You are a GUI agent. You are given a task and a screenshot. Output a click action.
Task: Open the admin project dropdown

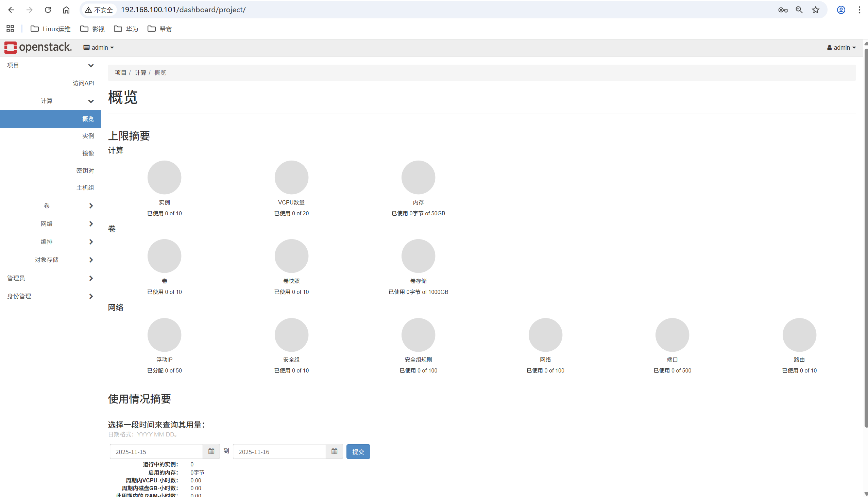click(x=99, y=47)
